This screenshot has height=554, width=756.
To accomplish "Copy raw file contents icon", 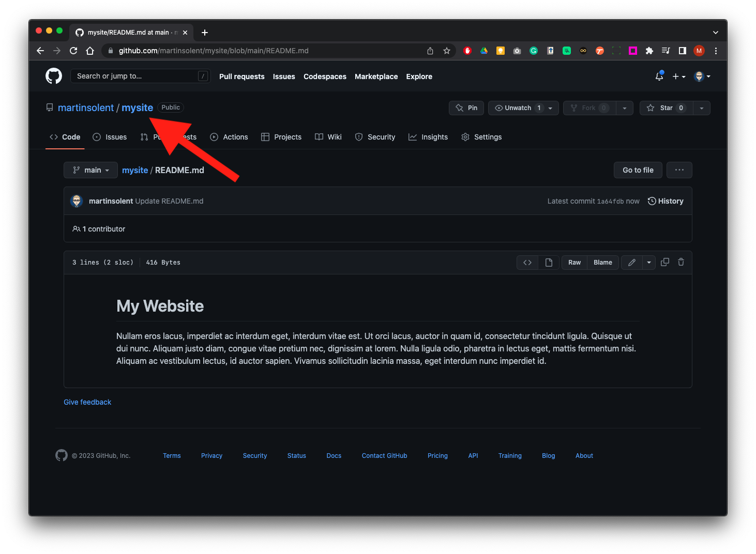I will tap(665, 263).
